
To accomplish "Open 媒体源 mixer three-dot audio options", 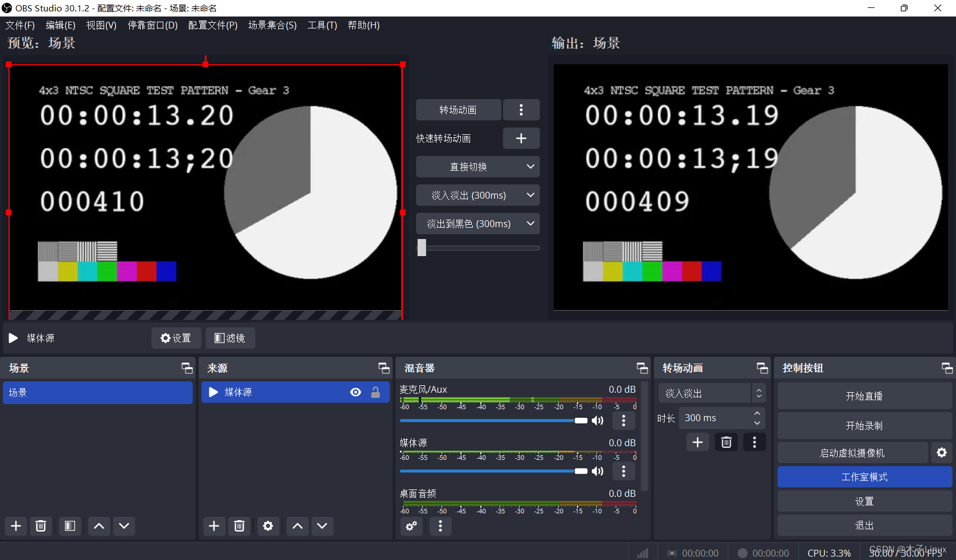I will tap(624, 471).
